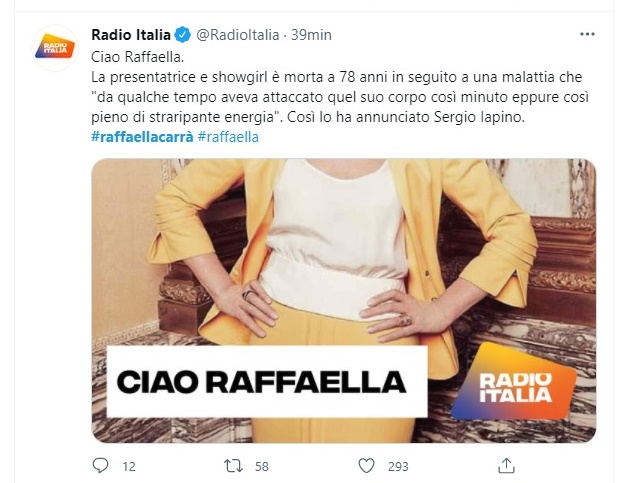
Task: Click the Radio Italia display name
Action: [x=131, y=35]
